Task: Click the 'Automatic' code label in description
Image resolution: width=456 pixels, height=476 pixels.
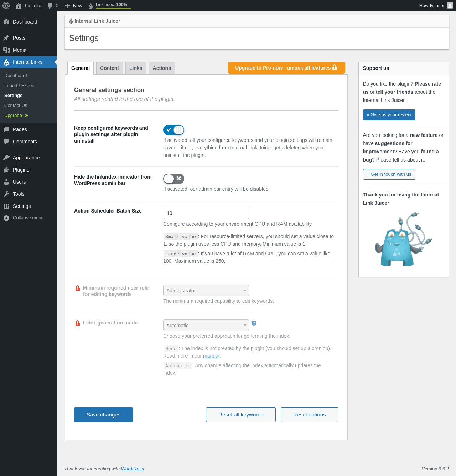Action: coord(178,366)
